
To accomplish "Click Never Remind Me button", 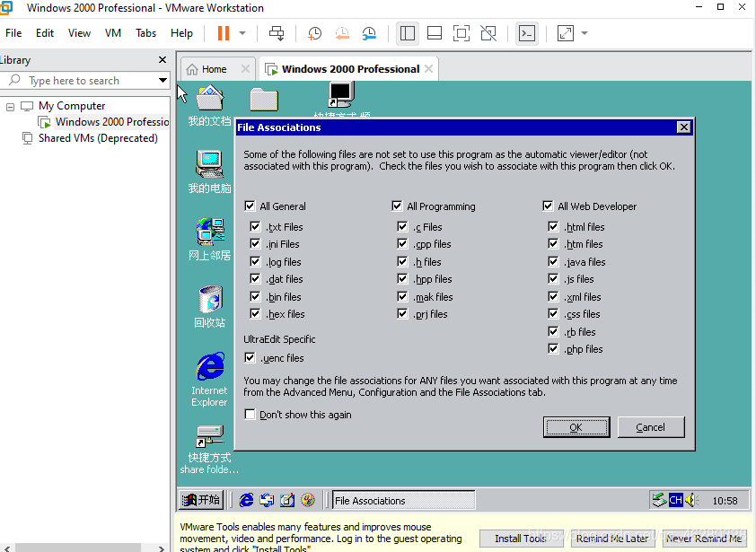I will tap(703, 539).
